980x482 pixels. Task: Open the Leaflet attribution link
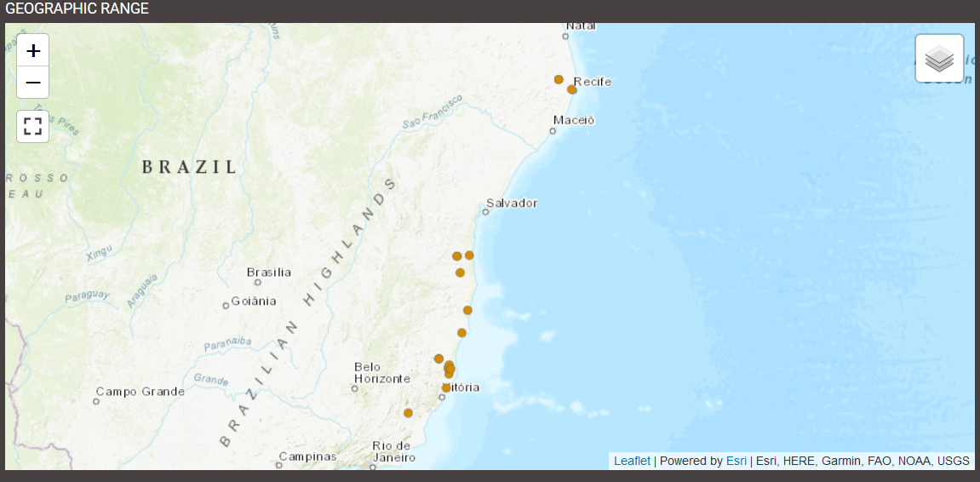pos(632,461)
